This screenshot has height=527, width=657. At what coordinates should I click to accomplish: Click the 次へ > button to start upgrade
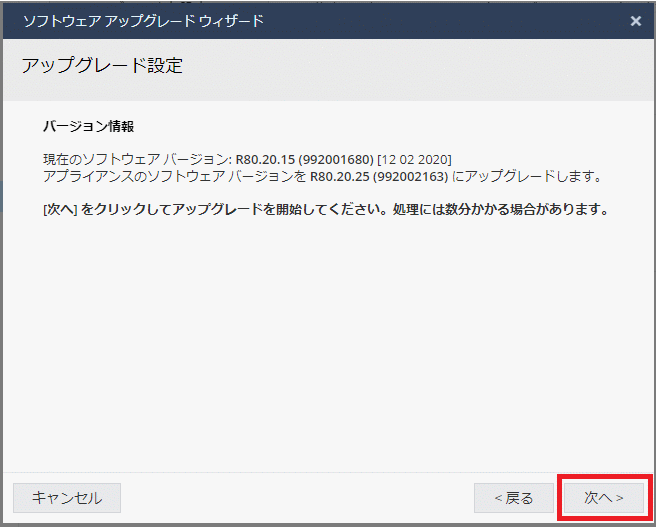603,498
